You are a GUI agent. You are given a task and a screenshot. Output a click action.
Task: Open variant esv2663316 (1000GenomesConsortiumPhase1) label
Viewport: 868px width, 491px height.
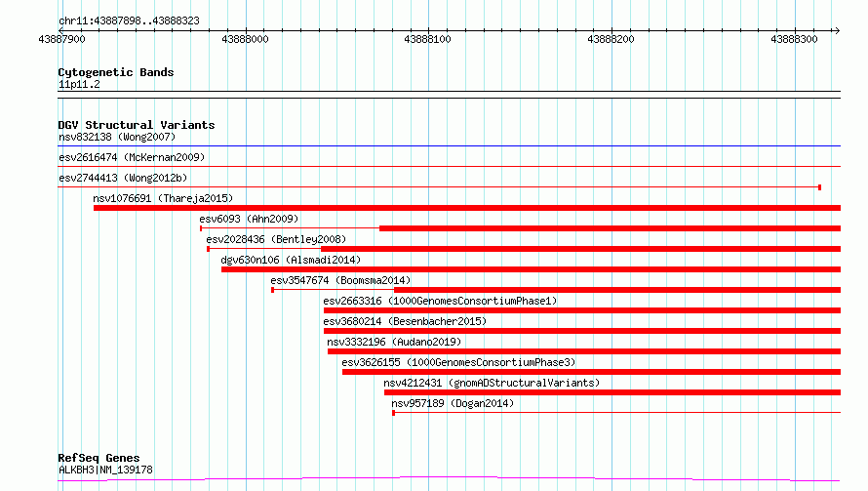click(x=440, y=301)
